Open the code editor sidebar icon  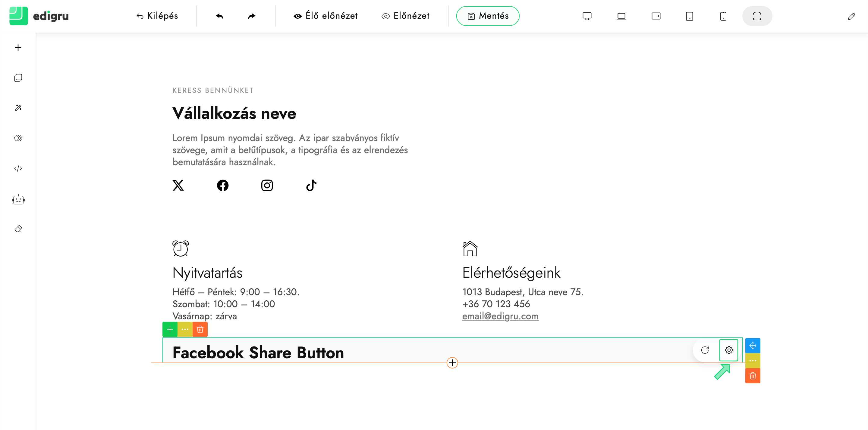18,168
